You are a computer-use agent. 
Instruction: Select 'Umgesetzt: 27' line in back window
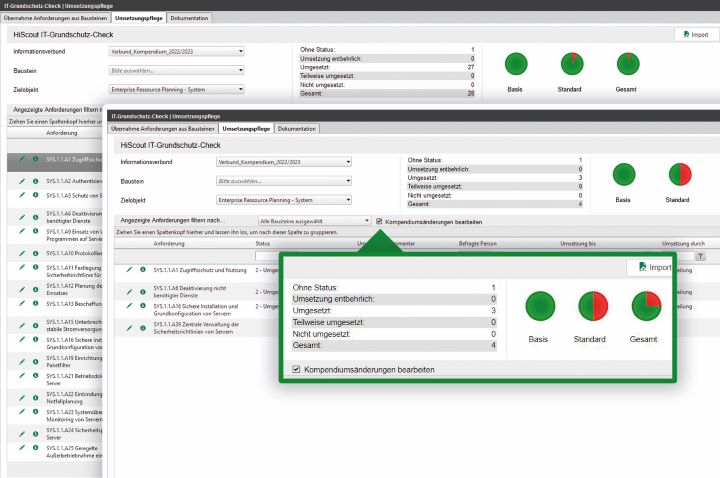[387, 67]
